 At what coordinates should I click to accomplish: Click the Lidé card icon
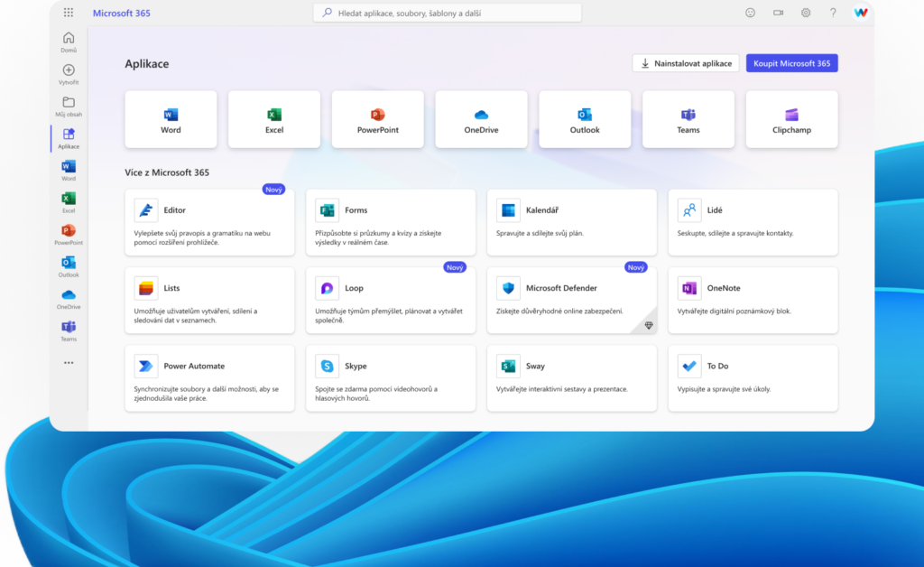pos(688,209)
